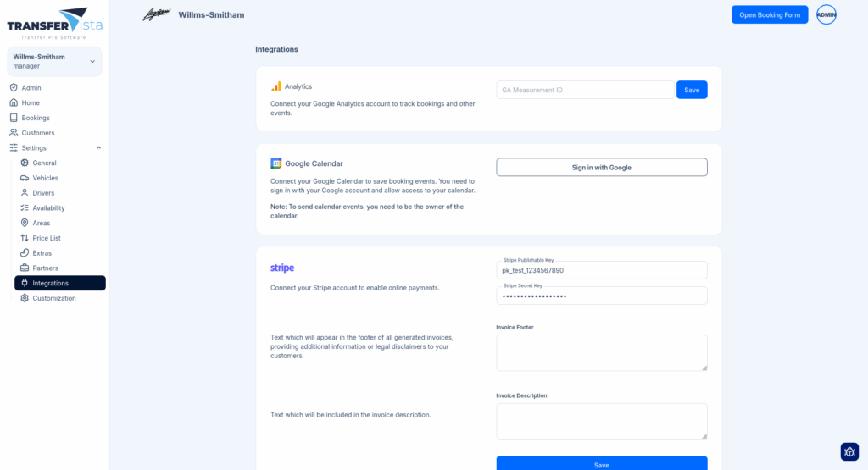The image size is (868, 470).
Task: Click Sign in with Google button
Action: [x=601, y=168]
